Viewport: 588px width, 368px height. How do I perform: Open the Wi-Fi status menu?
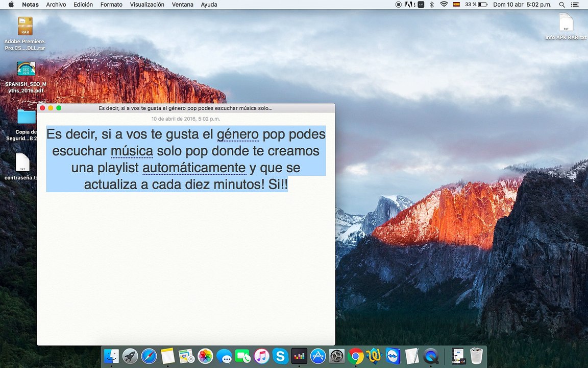coord(444,5)
